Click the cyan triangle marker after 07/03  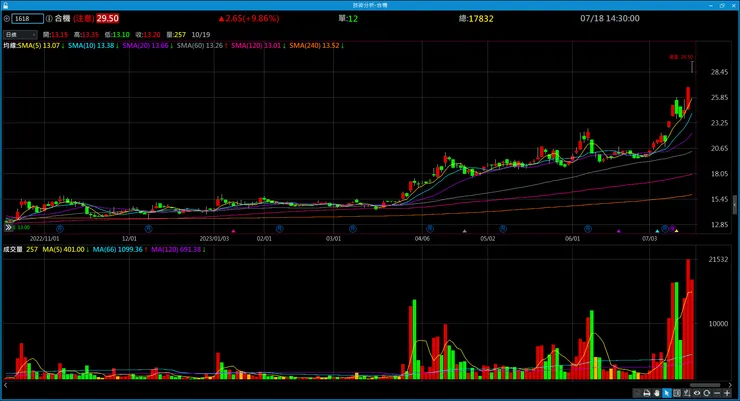(657, 231)
